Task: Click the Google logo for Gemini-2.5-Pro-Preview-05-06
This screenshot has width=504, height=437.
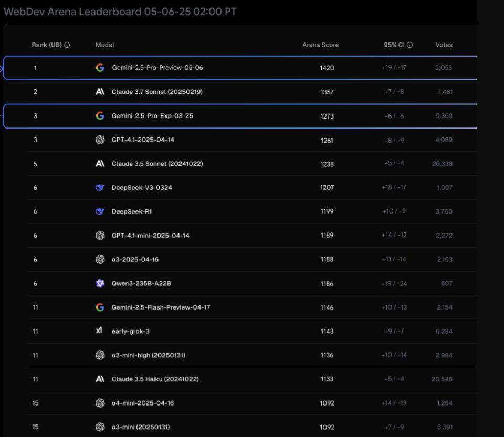Action: coord(100,68)
